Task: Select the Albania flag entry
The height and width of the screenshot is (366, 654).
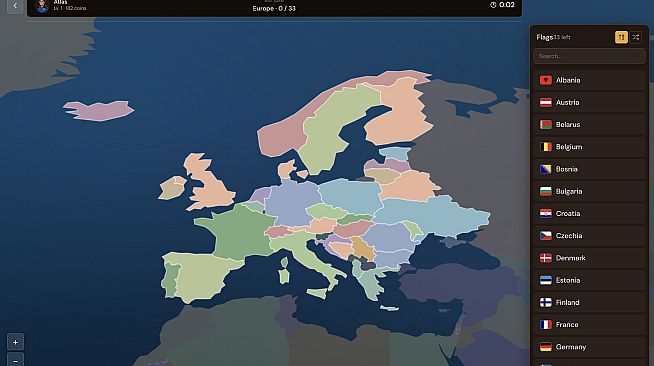Action: click(589, 80)
